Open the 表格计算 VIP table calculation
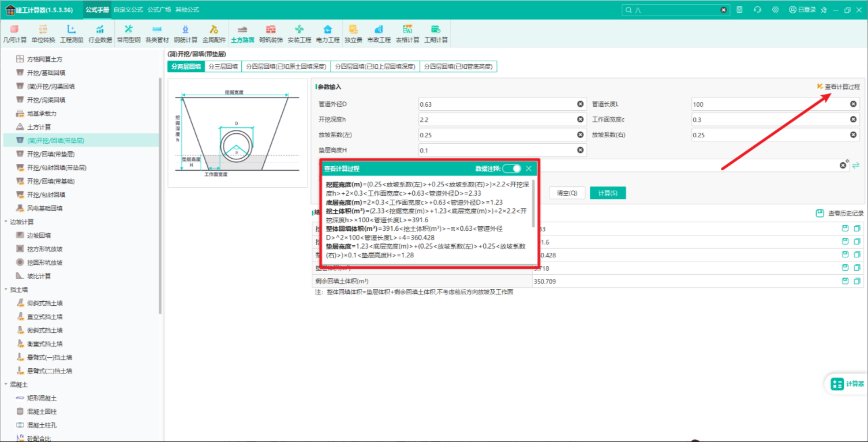The width and height of the screenshot is (868, 442). pos(407,34)
